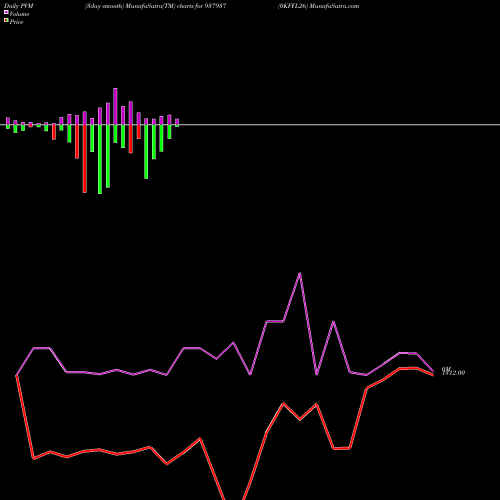This screenshot has height=500, width=500.
Task: Select the Volume legend label
Action: (x=19, y=14)
